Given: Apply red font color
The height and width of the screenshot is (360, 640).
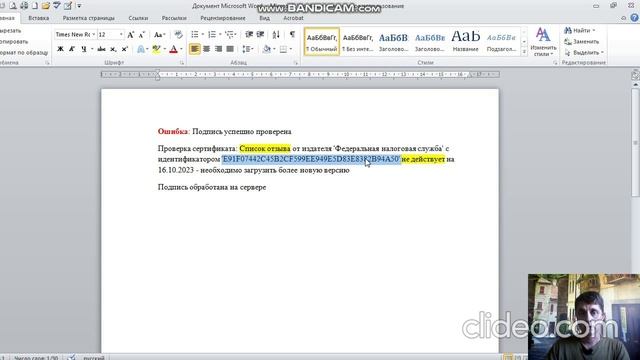Looking at the screenshot, I should (173, 49).
